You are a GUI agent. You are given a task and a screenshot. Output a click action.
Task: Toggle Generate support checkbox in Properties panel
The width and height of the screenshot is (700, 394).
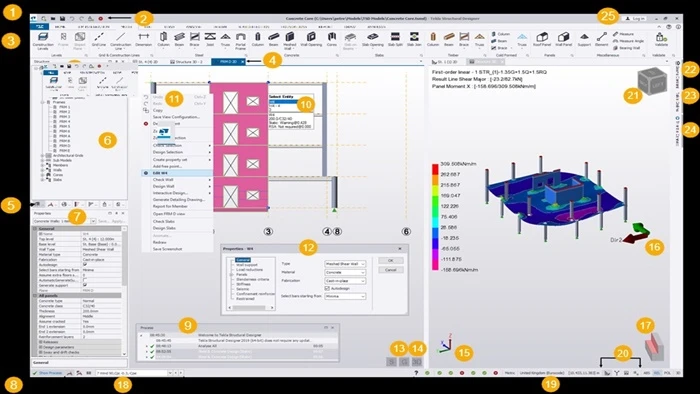(85, 285)
